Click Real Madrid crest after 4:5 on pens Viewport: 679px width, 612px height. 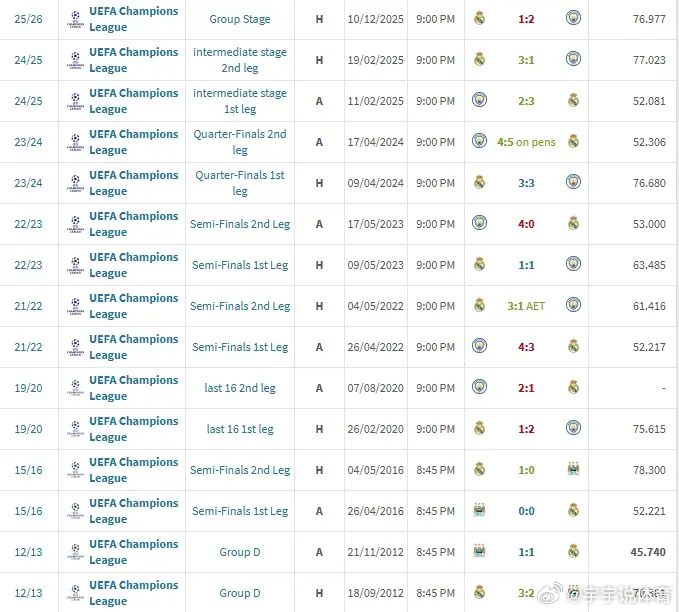pyautogui.click(x=573, y=141)
